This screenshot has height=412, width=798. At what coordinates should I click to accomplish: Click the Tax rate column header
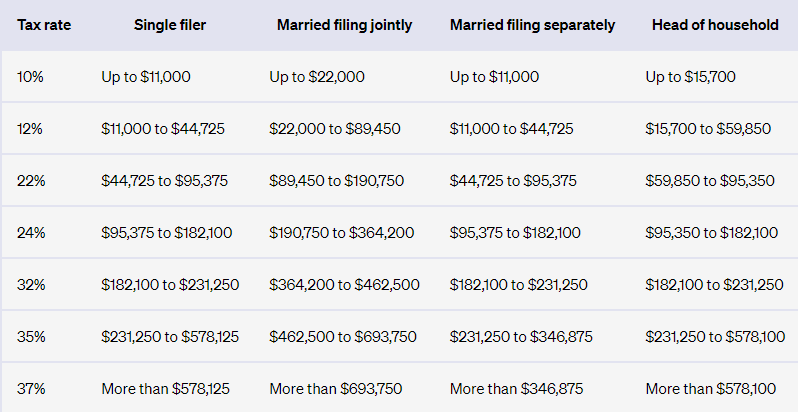click(41, 24)
